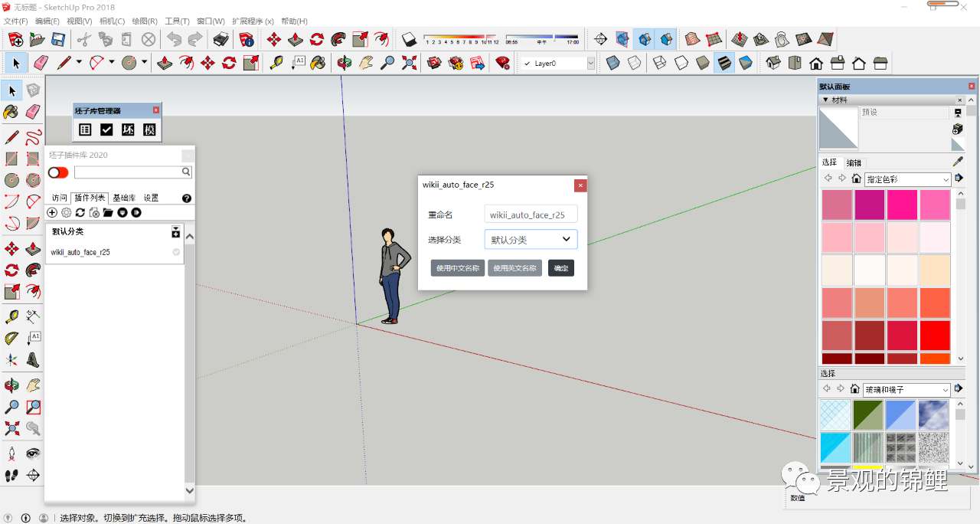This screenshot has width=980, height=524.
Task: Select the Orbit tool in the horizontal toolbar
Action: click(x=345, y=63)
